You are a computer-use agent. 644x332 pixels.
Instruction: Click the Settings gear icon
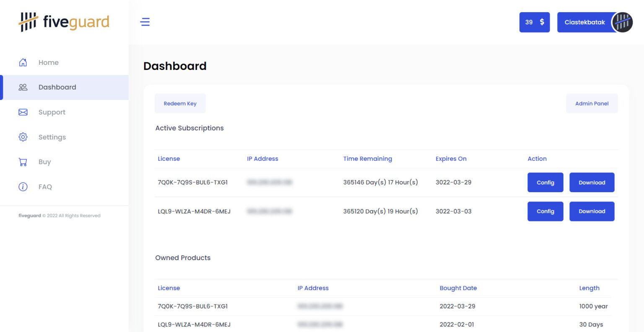tap(23, 137)
